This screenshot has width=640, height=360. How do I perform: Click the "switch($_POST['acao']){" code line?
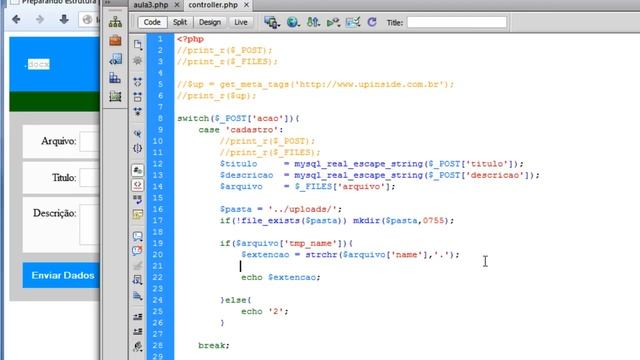[x=238, y=119]
